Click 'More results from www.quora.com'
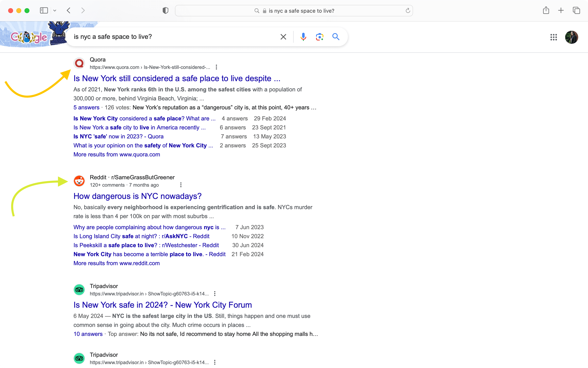This screenshot has width=588, height=368. (x=117, y=155)
